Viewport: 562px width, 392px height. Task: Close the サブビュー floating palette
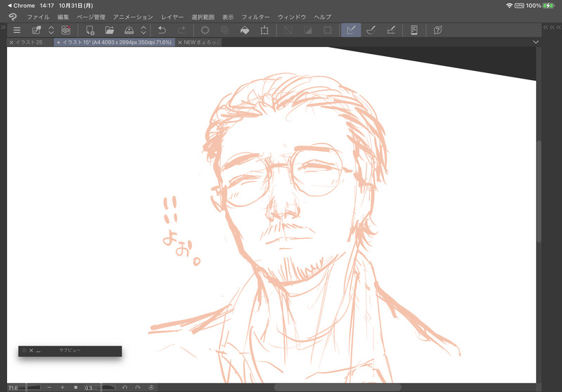pyautogui.click(x=31, y=350)
